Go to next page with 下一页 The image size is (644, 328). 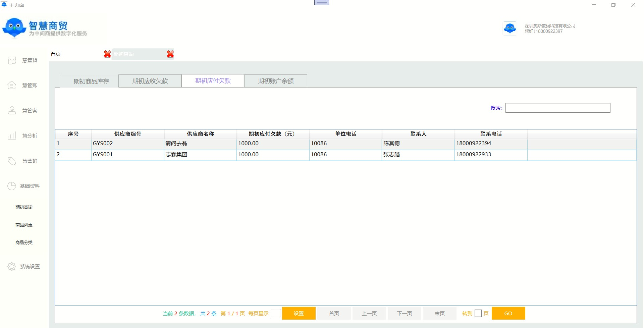point(405,313)
